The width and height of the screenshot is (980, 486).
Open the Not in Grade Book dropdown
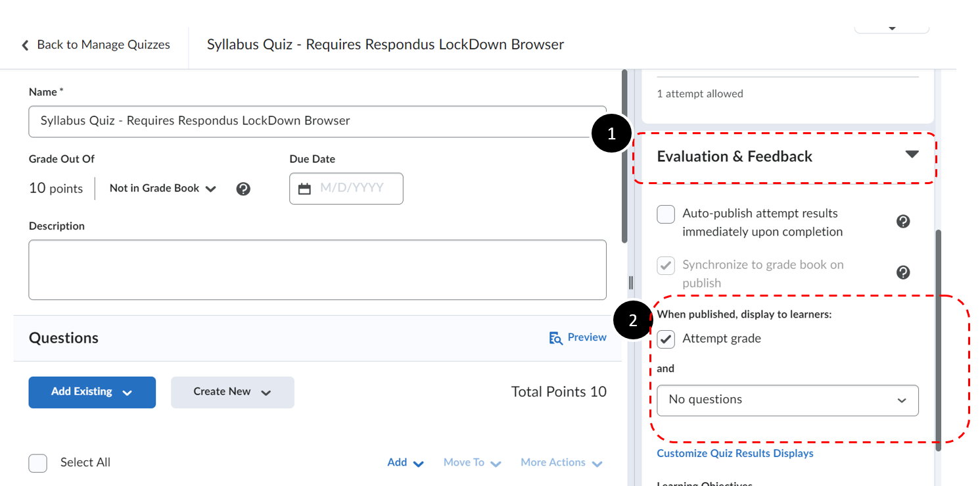[162, 189]
